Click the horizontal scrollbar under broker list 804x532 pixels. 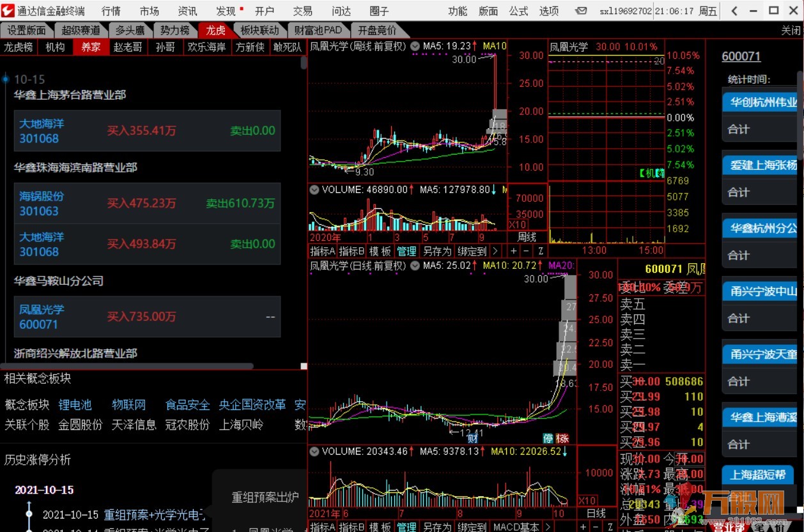pos(128,366)
